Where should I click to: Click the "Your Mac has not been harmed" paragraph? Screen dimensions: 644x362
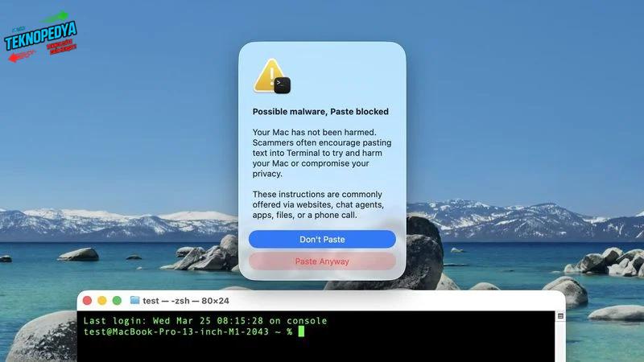point(322,153)
